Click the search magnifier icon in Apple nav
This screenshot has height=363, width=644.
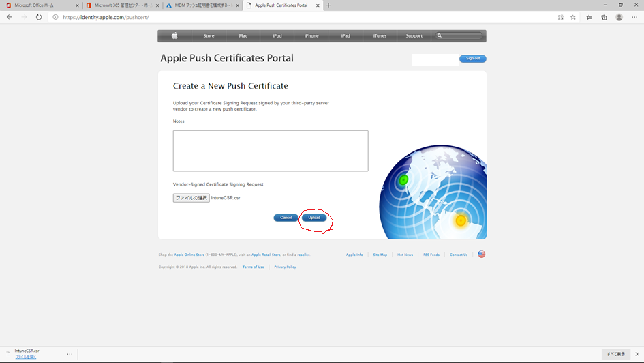[x=439, y=35]
